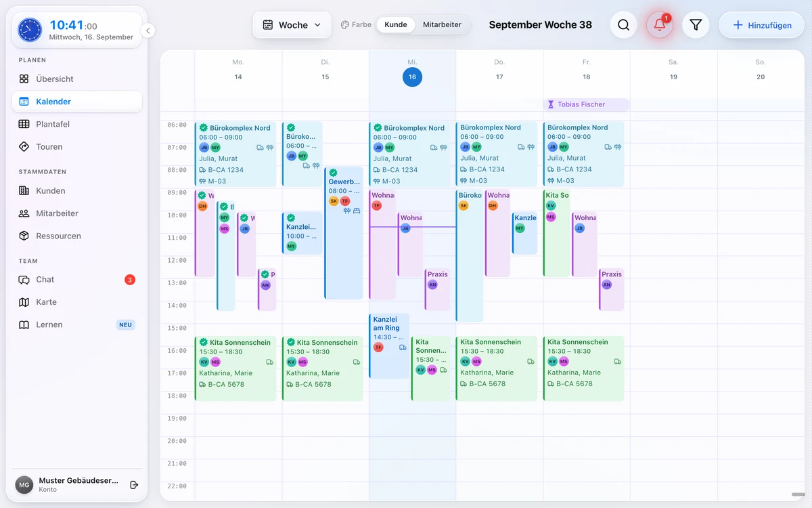The image size is (812, 508).
Task: Click the Lernen book icon
Action: [24, 324]
